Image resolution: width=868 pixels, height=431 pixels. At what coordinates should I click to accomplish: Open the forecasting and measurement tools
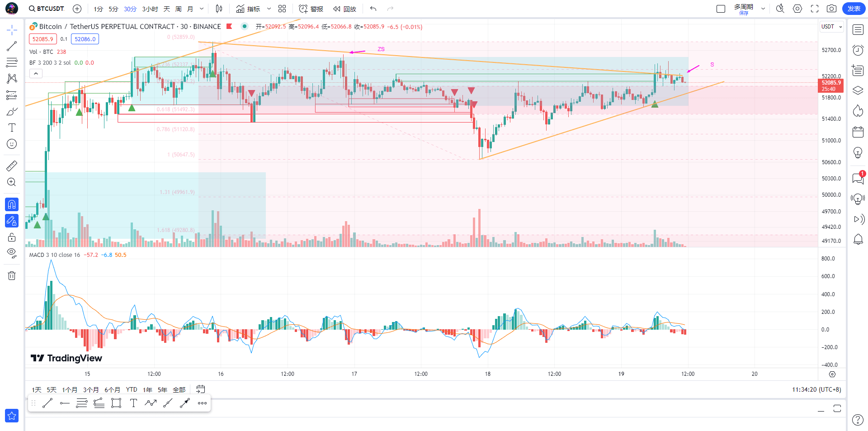coord(12,95)
